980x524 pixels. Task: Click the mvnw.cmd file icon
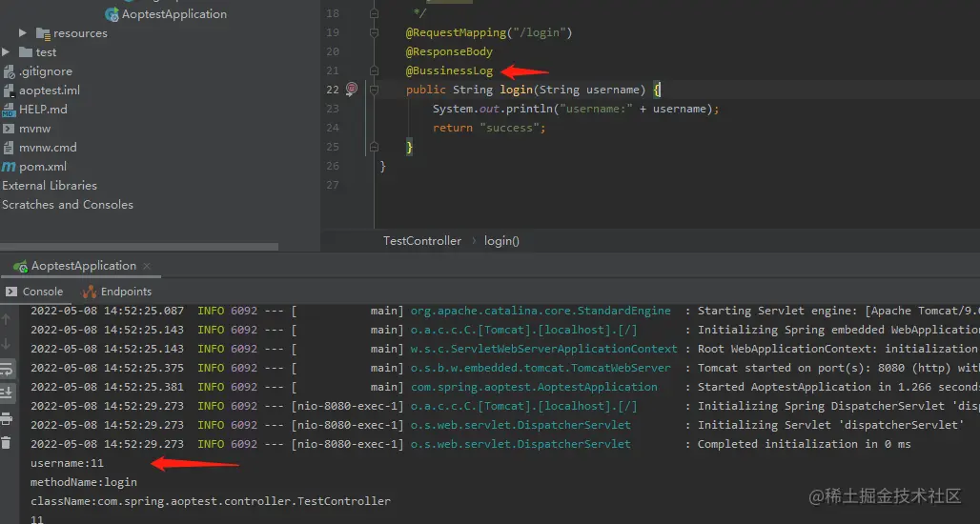[9, 148]
